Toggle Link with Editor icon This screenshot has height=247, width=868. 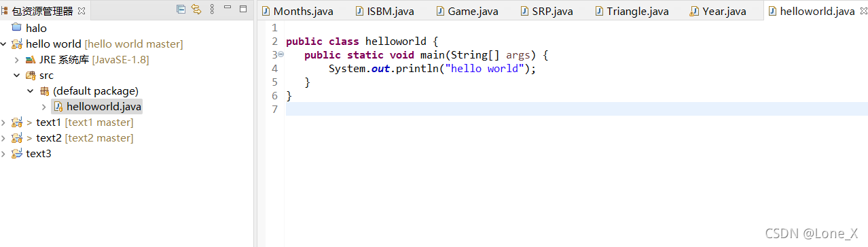point(196,9)
